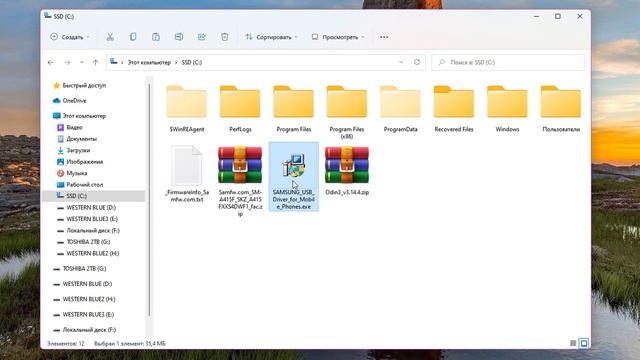
Task: Click the Cut scissors icon in toolbar
Action: [110, 37]
